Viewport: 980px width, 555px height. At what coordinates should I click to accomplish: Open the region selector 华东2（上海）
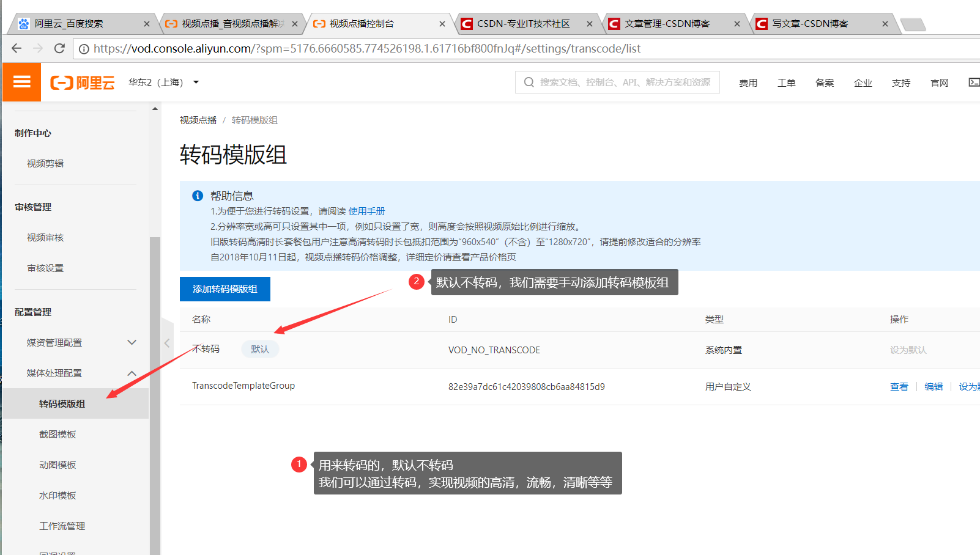pyautogui.click(x=163, y=82)
